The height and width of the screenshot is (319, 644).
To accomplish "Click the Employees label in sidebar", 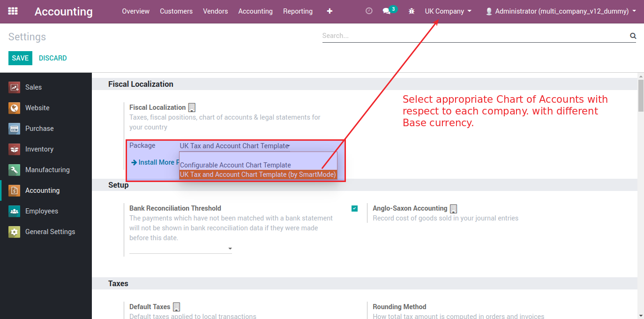I will coord(42,211).
